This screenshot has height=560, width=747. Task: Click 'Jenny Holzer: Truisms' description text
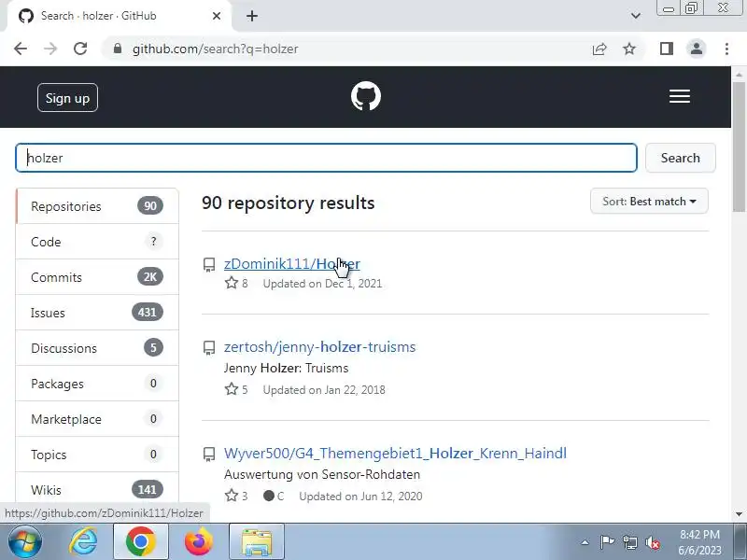click(x=286, y=368)
